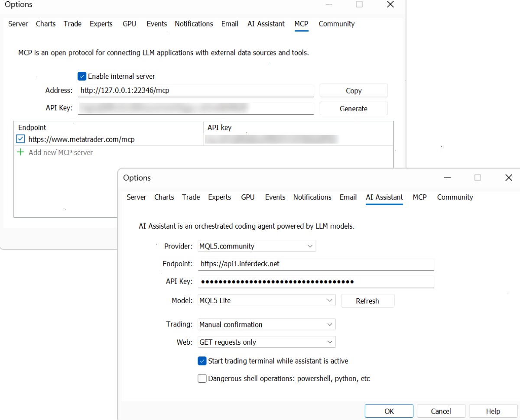Image resolution: width=520 pixels, height=420 pixels.
Task: Select Notifications tab in the front Options window
Action: point(312,197)
